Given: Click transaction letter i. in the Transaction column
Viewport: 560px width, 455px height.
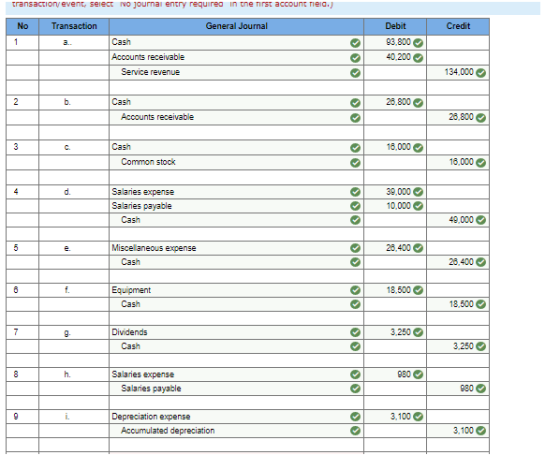Looking at the screenshot, I should pos(67,416).
